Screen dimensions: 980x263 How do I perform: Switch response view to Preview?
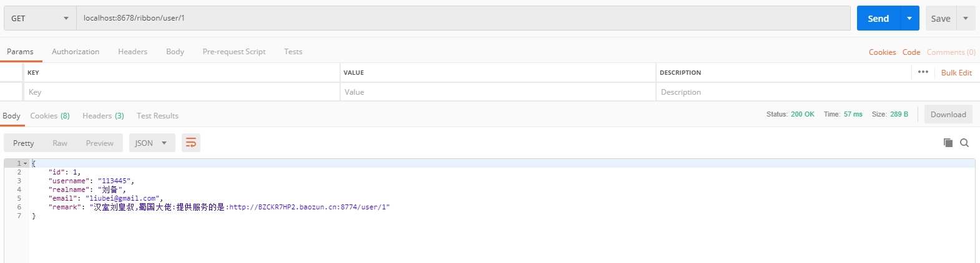(100, 143)
